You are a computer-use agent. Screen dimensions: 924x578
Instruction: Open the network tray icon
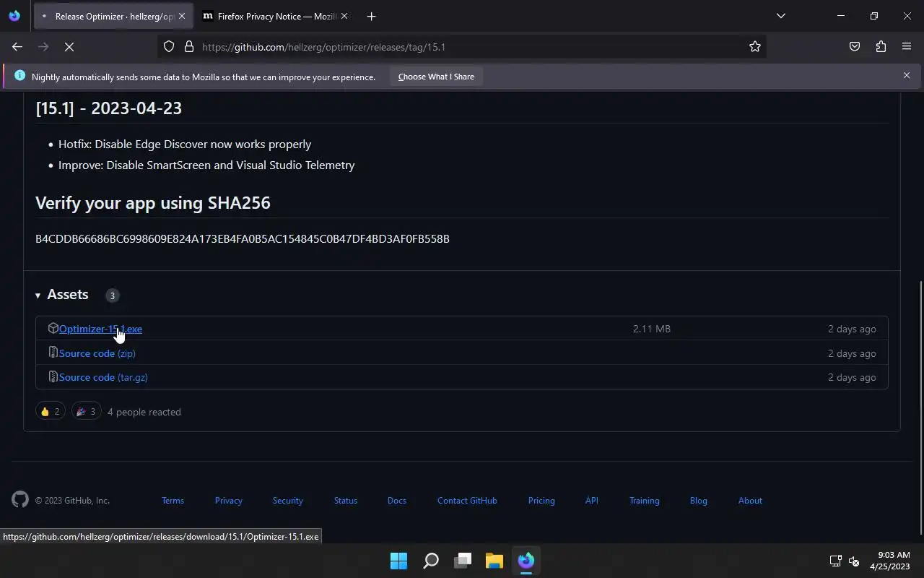tap(835, 561)
